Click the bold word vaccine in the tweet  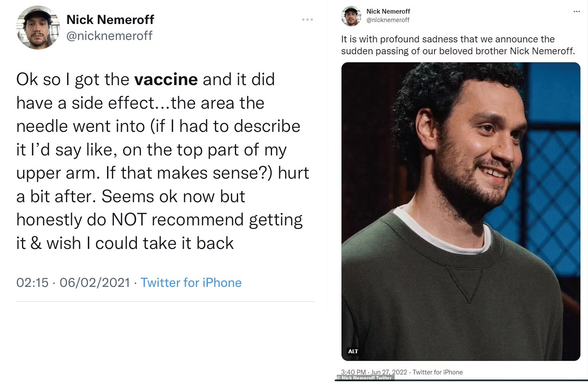click(166, 80)
